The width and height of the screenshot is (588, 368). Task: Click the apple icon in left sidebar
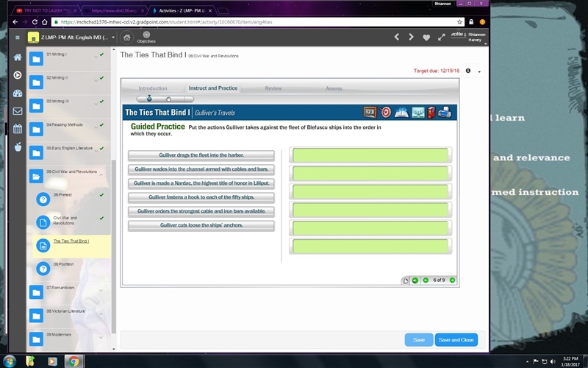pos(18,146)
